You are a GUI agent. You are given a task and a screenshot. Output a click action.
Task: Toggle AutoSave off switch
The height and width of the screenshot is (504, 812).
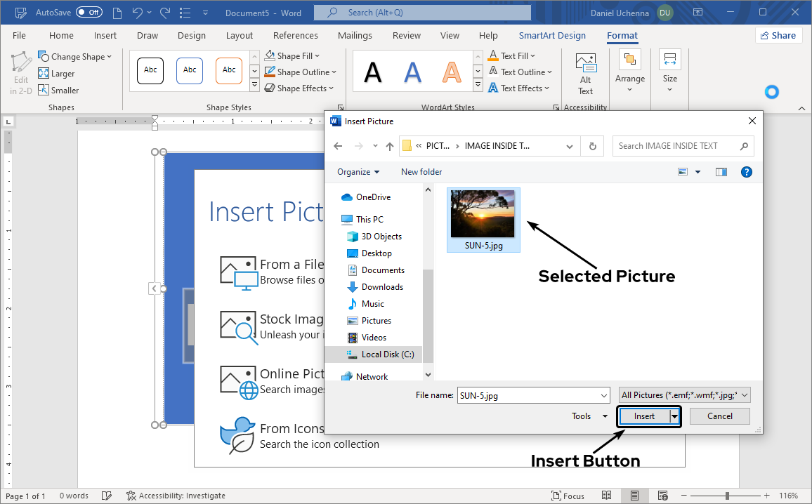coord(87,12)
